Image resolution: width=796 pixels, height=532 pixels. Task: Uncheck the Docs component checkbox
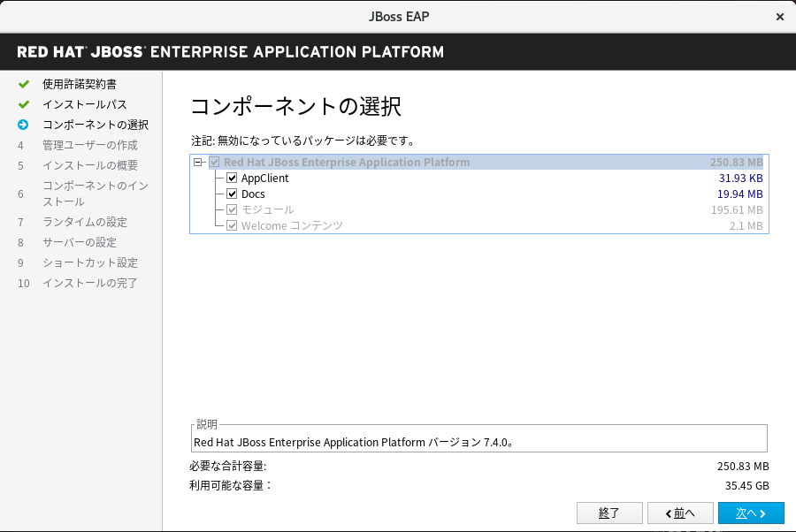[232, 194]
